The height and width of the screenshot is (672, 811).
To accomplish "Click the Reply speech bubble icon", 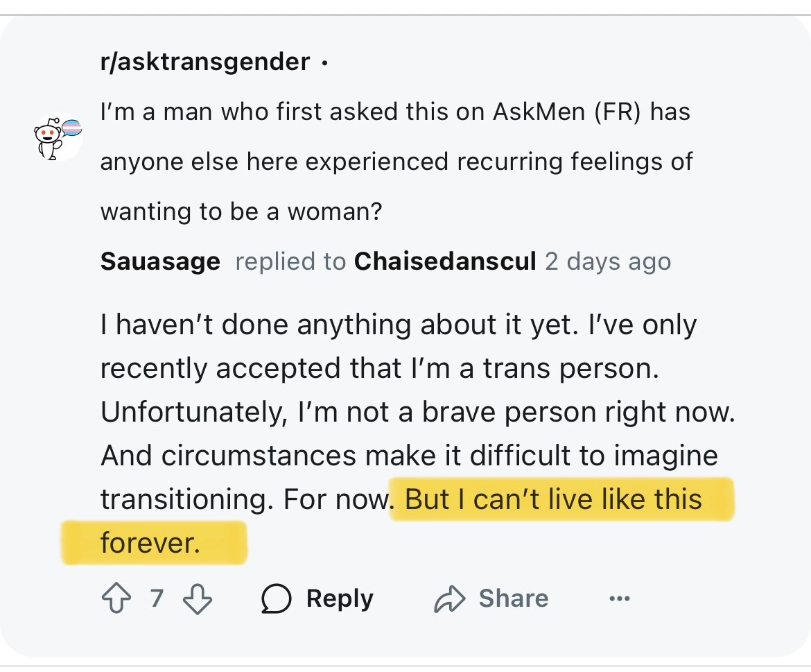I will coord(276,599).
